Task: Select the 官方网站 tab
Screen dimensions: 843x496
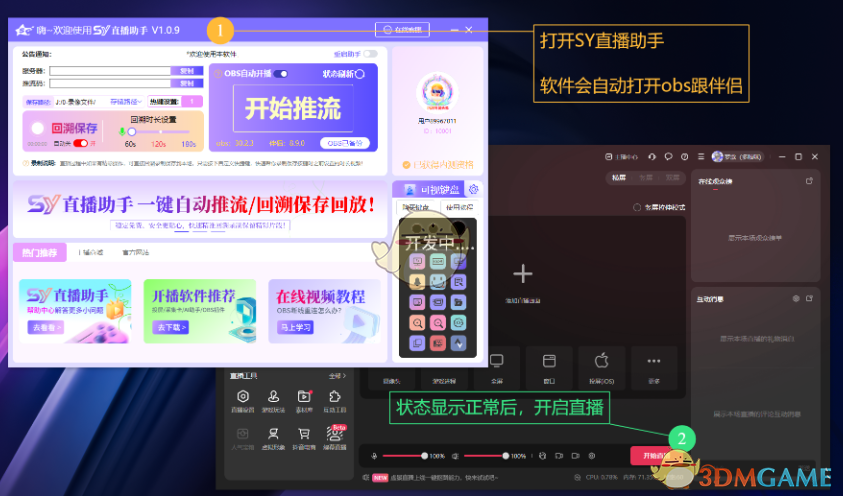Action: pyautogui.click(x=135, y=252)
